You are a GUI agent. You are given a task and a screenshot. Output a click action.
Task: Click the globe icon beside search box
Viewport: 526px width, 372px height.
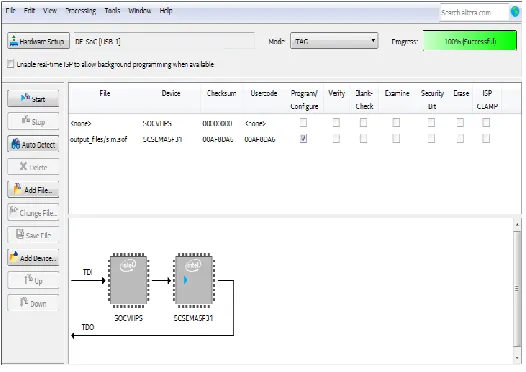(515, 12)
